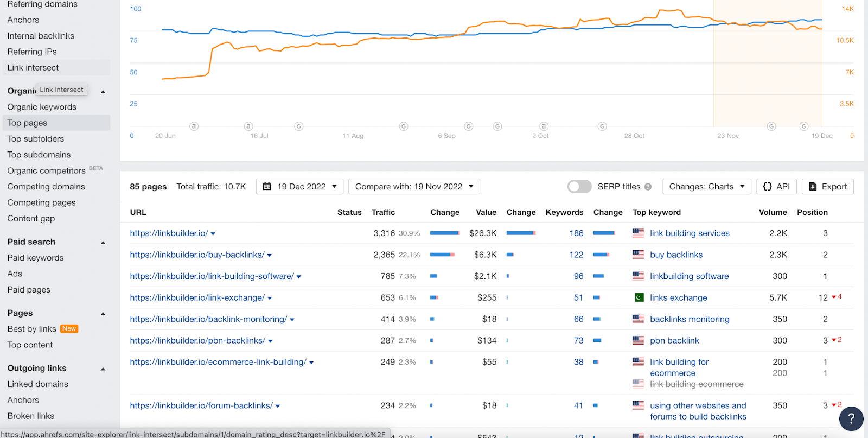Image resolution: width=868 pixels, height=438 pixels.
Task: Open dropdown arrow beside buy-backlinks URL
Action: click(270, 255)
